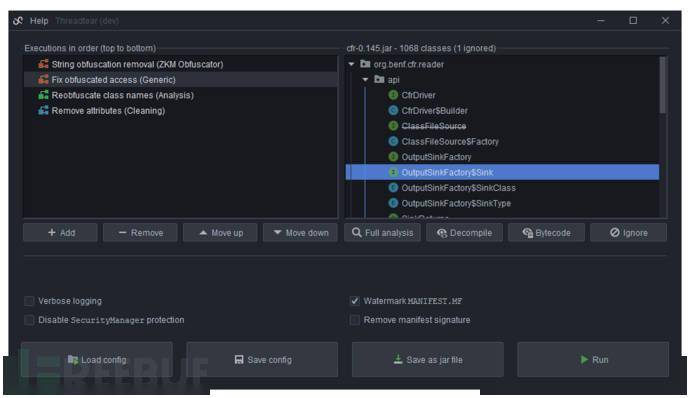690x398 pixels.
Task: Enable the Verbose logging checkbox
Action: click(29, 301)
